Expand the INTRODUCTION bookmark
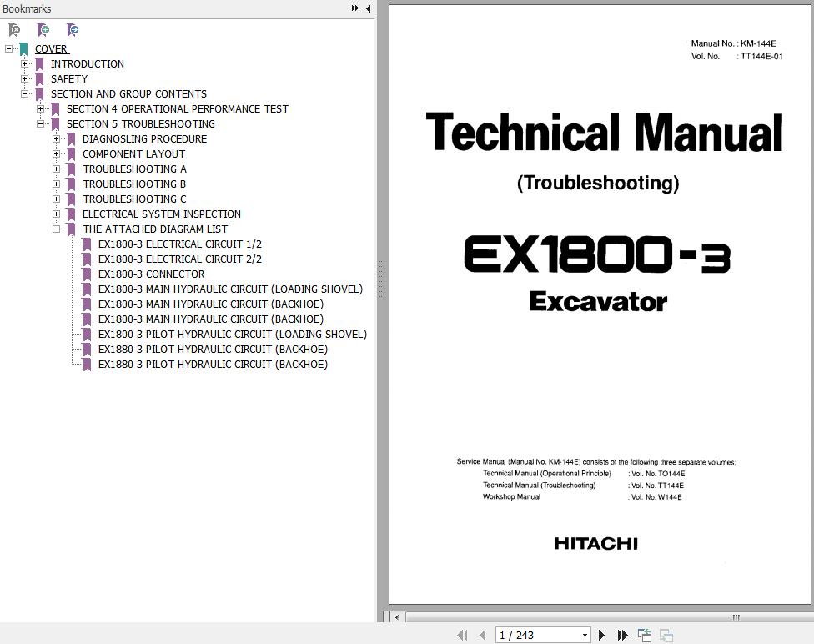This screenshot has width=814, height=644. pos(24,64)
